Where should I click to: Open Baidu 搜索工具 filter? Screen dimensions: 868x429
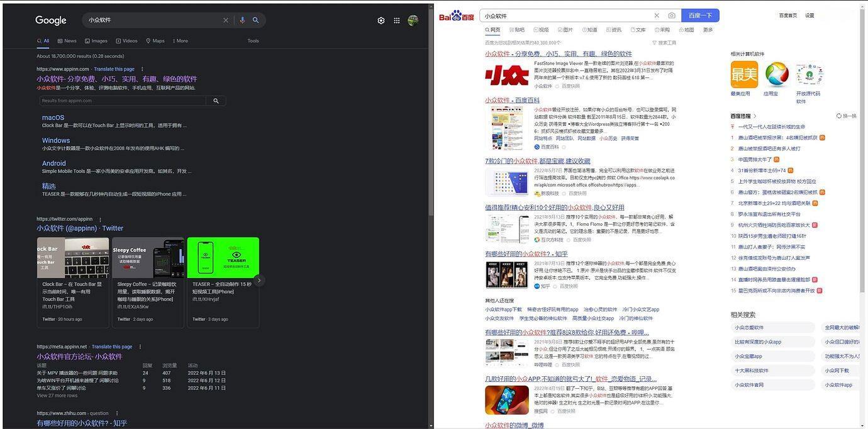[x=665, y=43]
